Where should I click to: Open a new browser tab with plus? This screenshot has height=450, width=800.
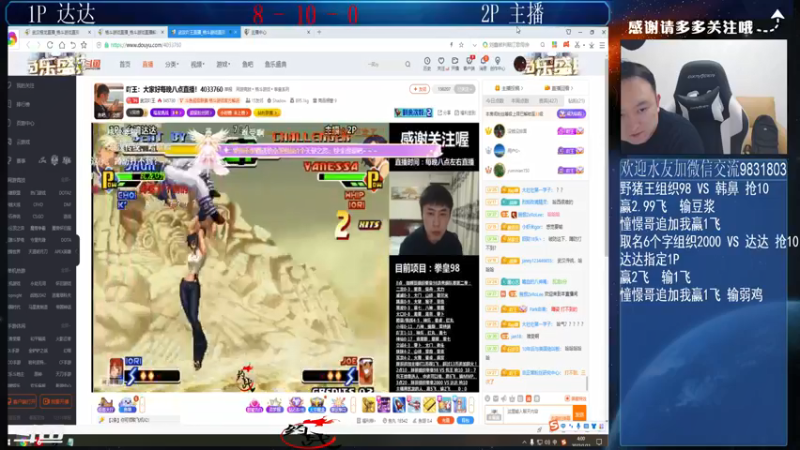coord(319,32)
